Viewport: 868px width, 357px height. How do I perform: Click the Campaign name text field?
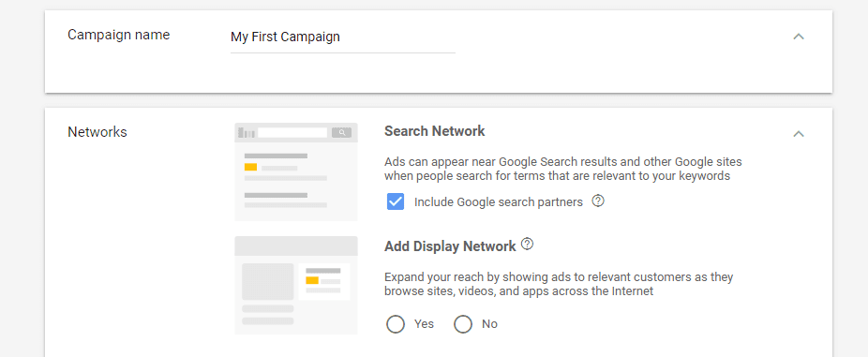click(x=343, y=37)
